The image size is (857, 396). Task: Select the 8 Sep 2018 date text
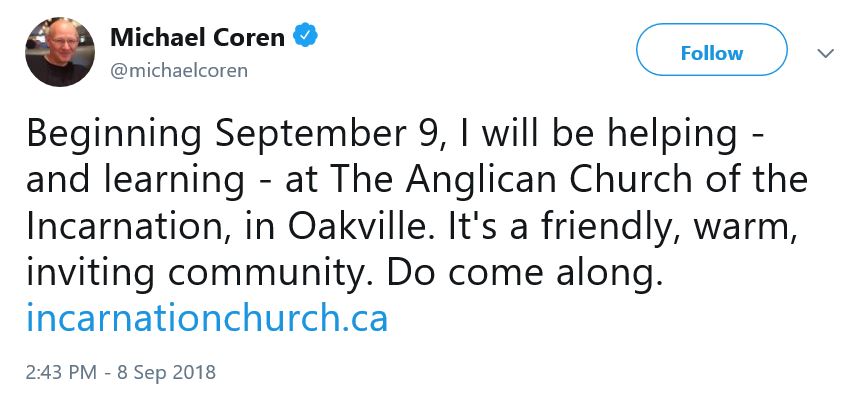coord(166,373)
